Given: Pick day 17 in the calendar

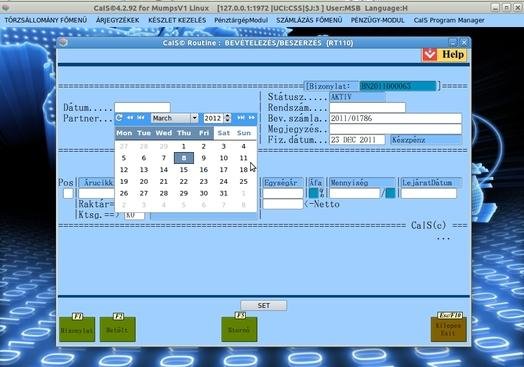Looking at the screenshot, I should [224, 169].
